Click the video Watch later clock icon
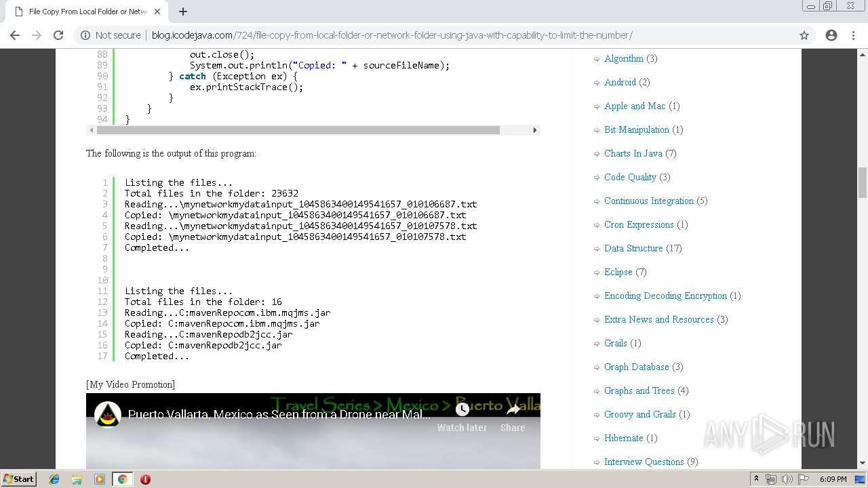This screenshot has width=868, height=488. pos(462,409)
